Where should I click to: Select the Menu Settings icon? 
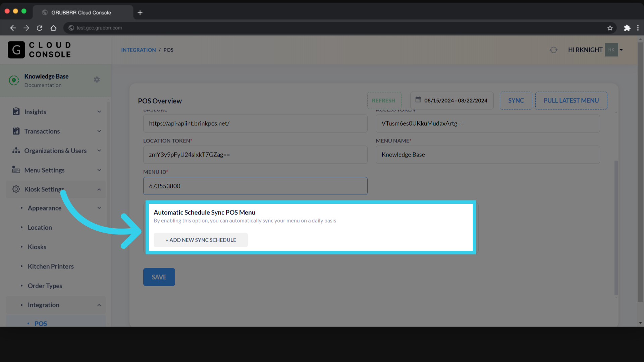coord(16,170)
